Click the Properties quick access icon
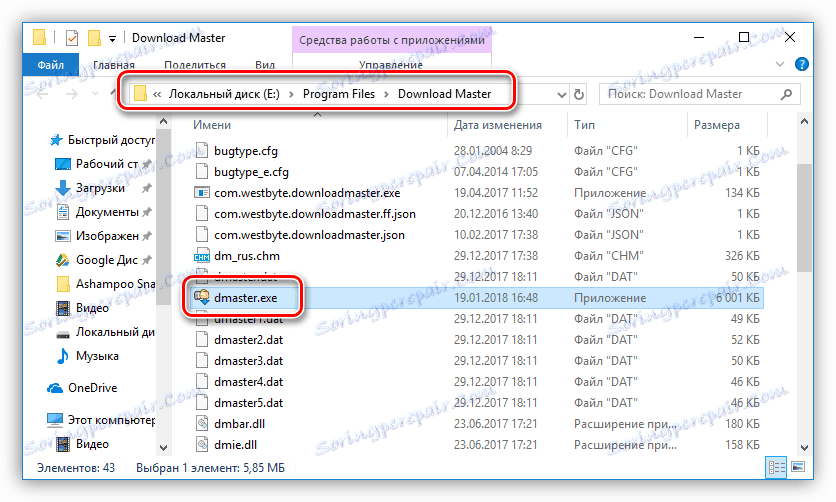 (71, 38)
